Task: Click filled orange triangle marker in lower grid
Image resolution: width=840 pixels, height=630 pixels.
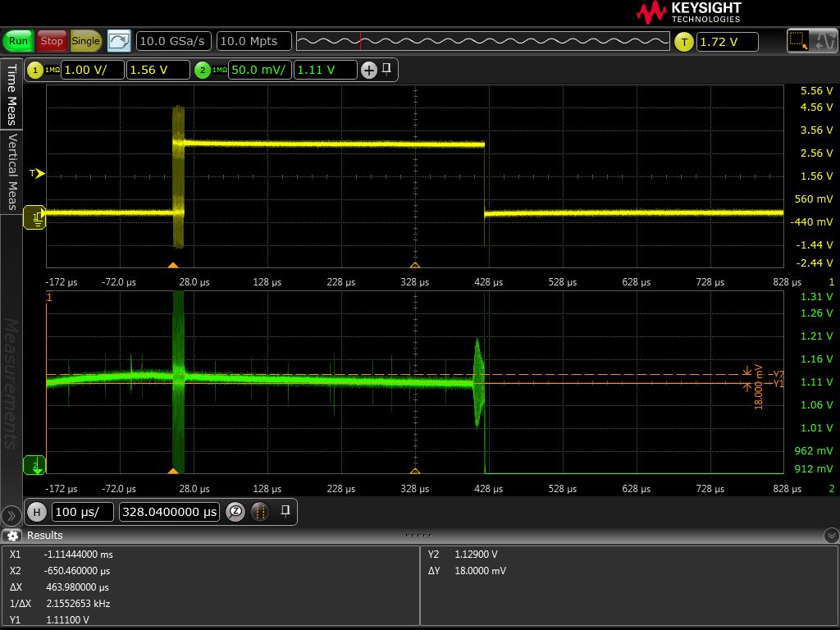Action: [172, 472]
